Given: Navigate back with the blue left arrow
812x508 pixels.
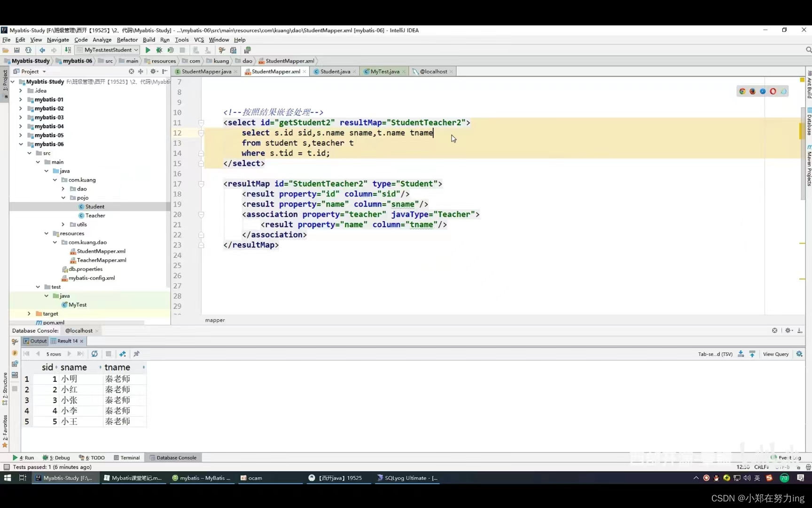Looking at the screenshot, I should tap(42, 50).
